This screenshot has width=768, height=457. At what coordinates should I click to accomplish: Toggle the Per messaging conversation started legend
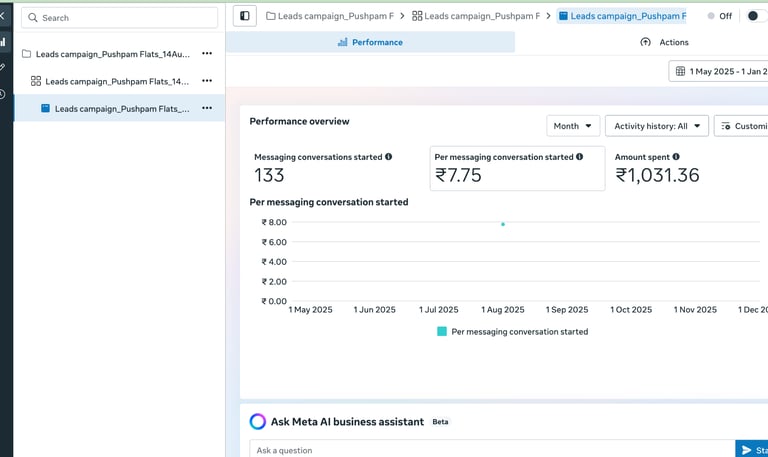click(x=512, y=331)
